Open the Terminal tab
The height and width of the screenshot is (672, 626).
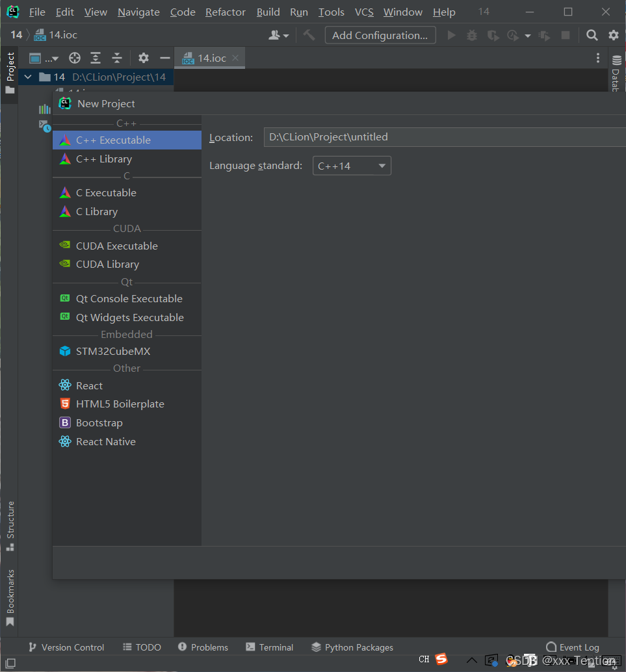[270, 647]
